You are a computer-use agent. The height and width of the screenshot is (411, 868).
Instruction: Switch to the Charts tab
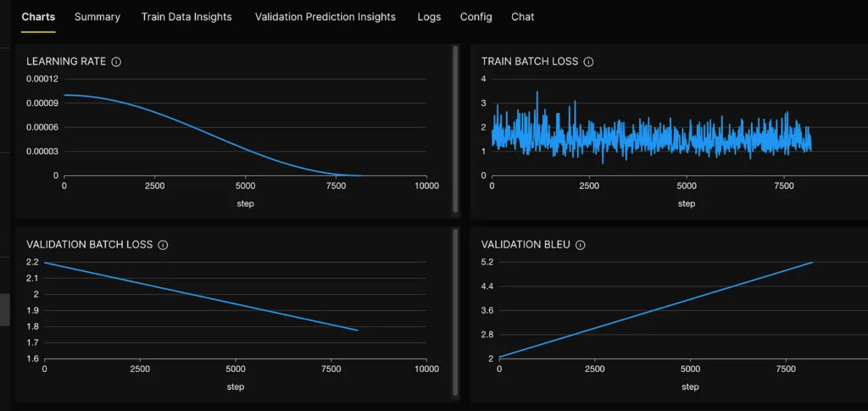point(38,17)
